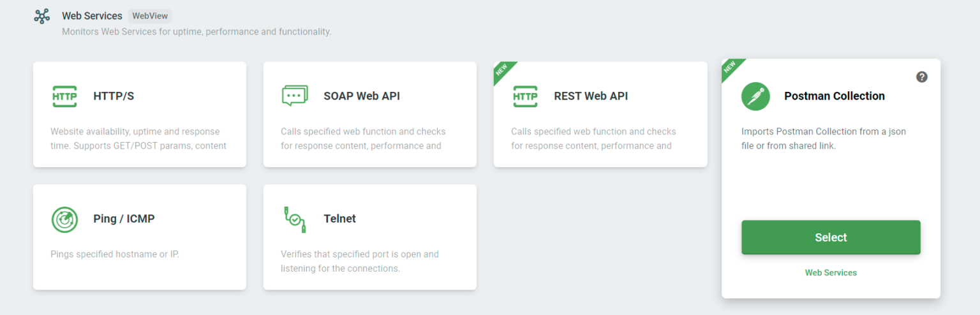Click the NEW ribbon on Postman Collection card

[731, 68]
